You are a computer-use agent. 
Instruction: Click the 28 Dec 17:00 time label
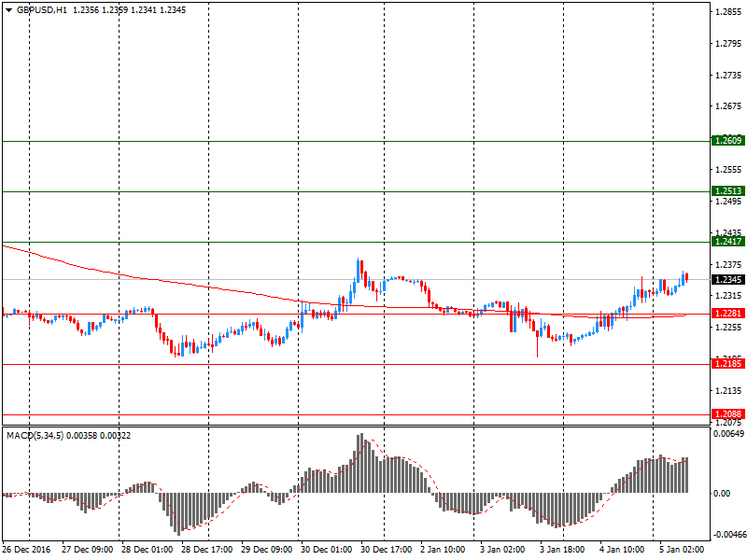pos(207,550)
